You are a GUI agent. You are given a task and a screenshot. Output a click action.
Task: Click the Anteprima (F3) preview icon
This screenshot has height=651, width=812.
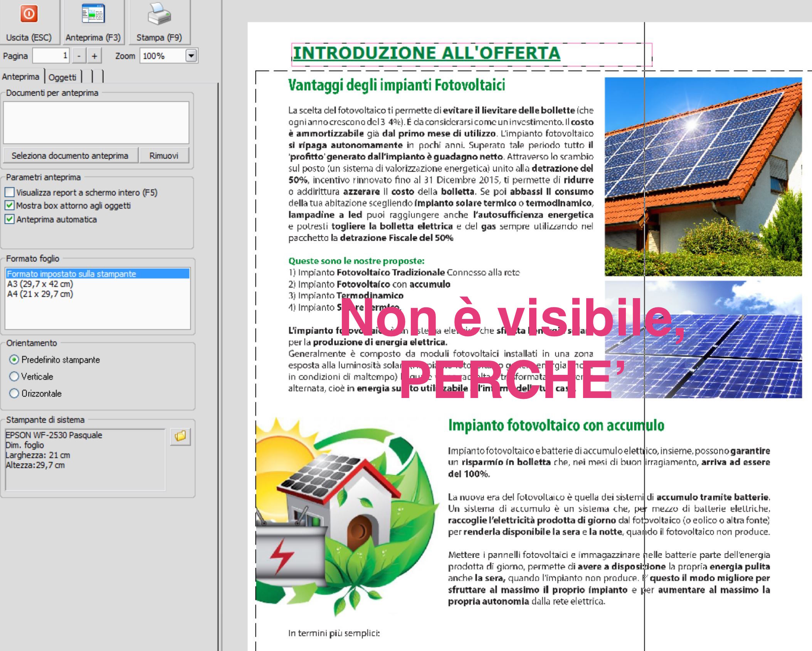93,14
